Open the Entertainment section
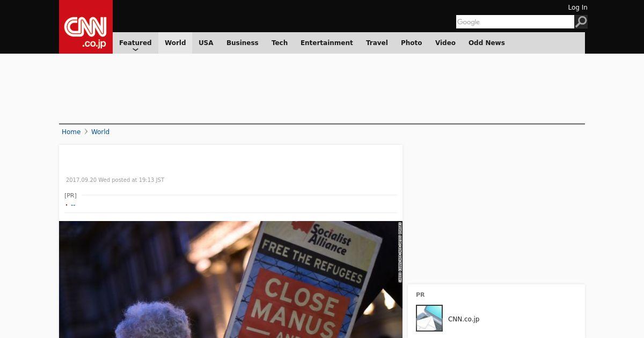 (x=327, y=43)
